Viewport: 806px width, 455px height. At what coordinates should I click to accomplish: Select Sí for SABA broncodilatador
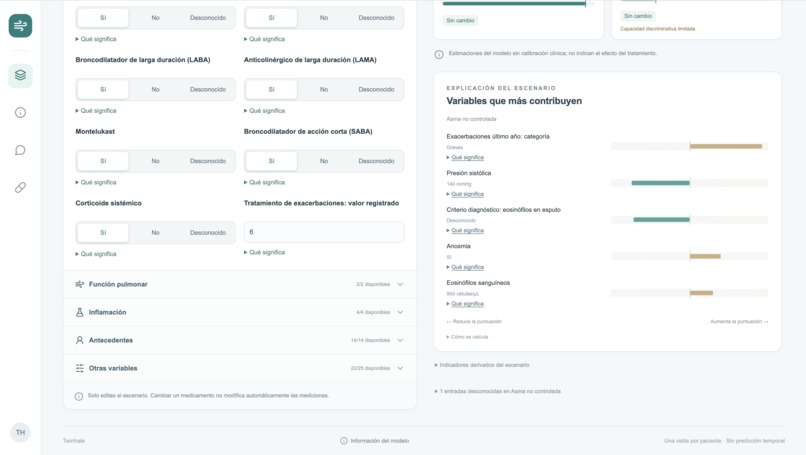coord(271,161)
